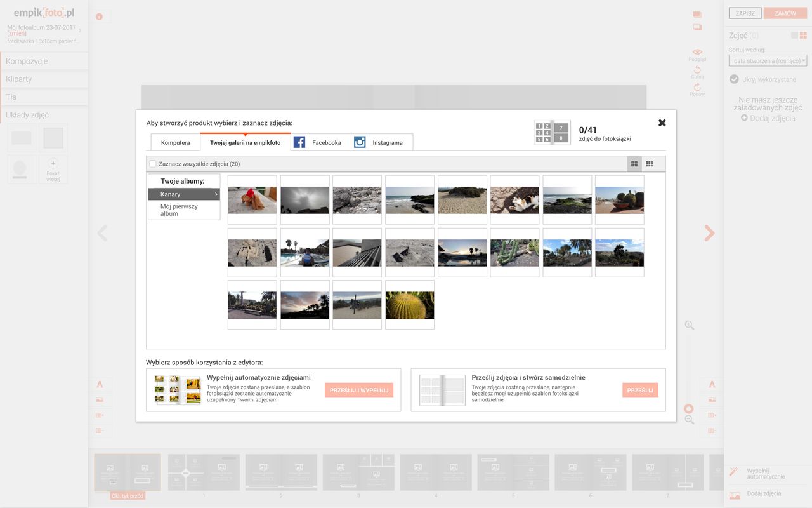Click the filled pages icon at top right

pyautogui.click(x=697, y=15)
